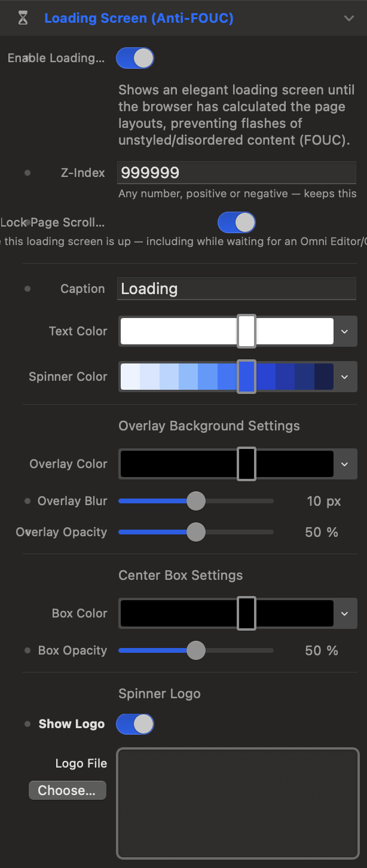Click the Loading Screen (Anti-FOUC) header title
Image resolution: width=367 pixels, height=868 pixels.
tap(139, 19)
